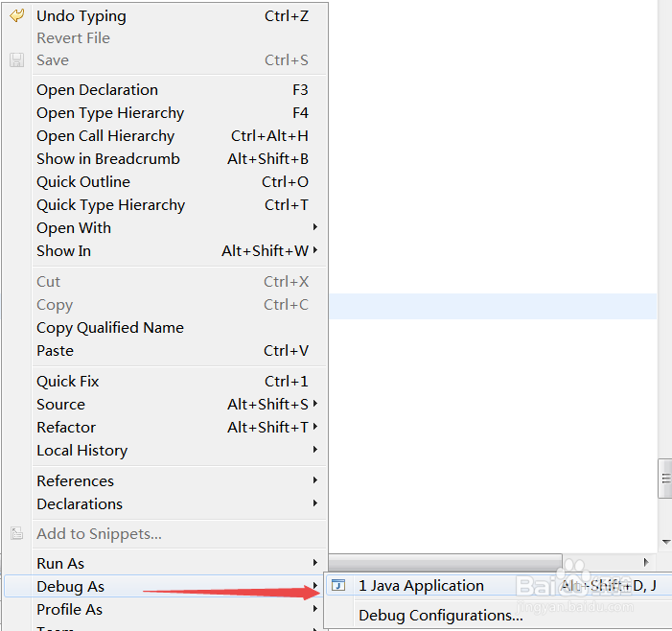Image resolution: width=672 pixels, height=631 pixels.
Task: Click the horizontal scrollbar thumb in editor
Action: coord(445,562)
